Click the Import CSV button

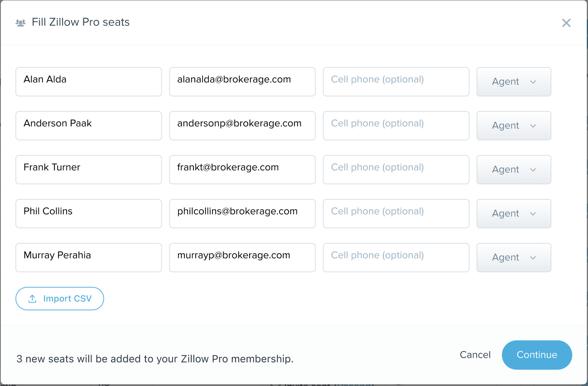(60, 299)
